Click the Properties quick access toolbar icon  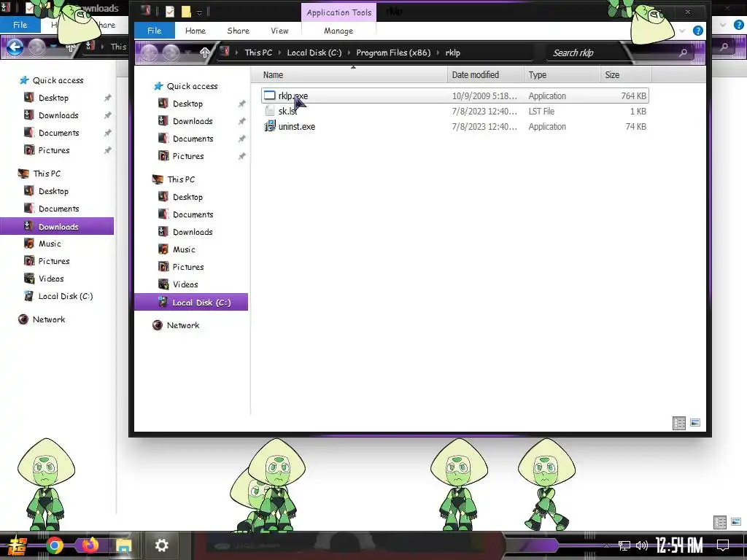coord(169,12)
